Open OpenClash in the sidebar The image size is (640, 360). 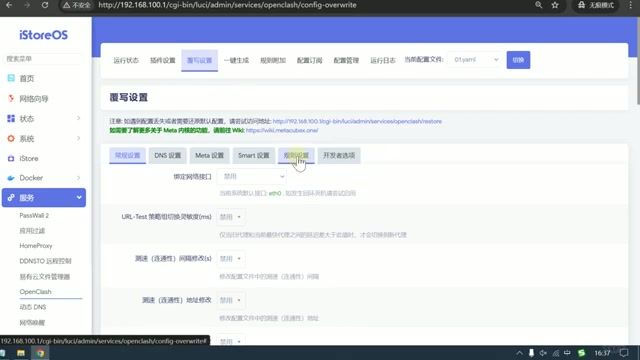point(36,292)
